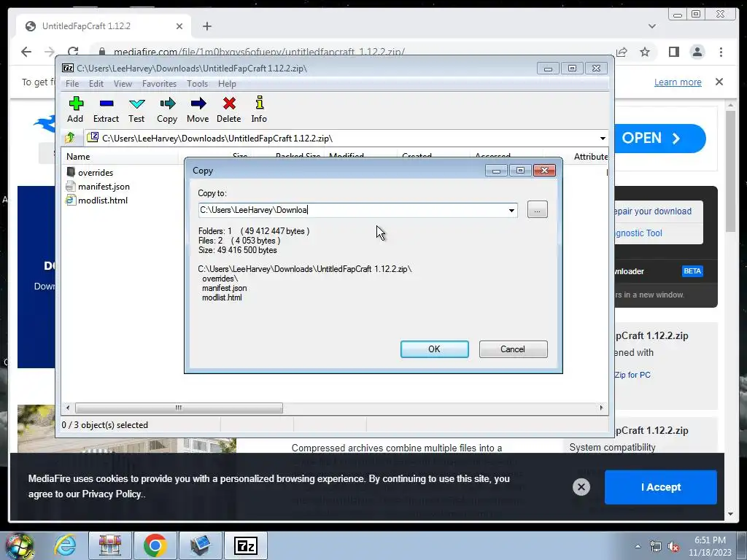Click the Chrome back arrow
This screenshot has height=560, width=747.
pos(26,52)
